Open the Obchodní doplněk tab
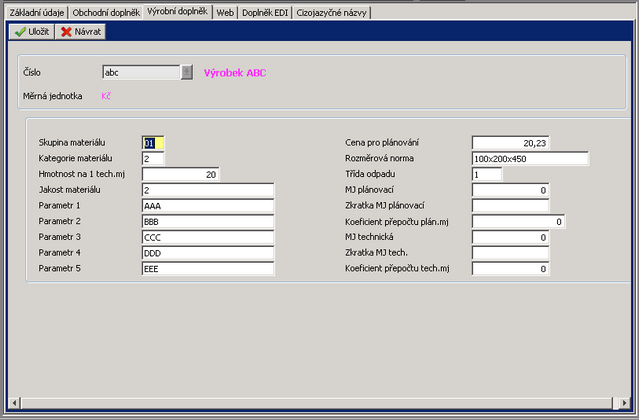This screenshot has height=420, width=639. pyautogui.click(x=107, y=12)
